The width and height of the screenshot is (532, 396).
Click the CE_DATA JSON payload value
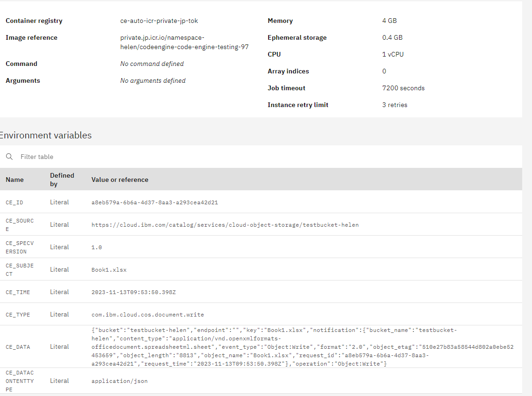click(x=303, y=347)
